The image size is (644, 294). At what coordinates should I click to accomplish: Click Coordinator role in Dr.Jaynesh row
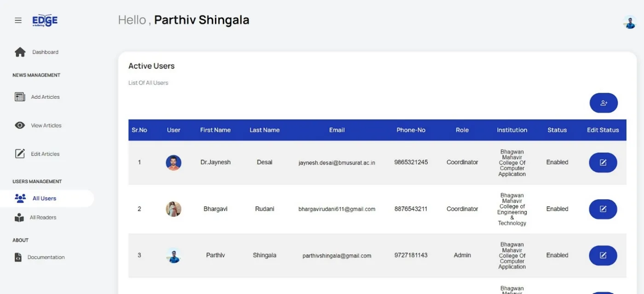(x=462, y=162)
